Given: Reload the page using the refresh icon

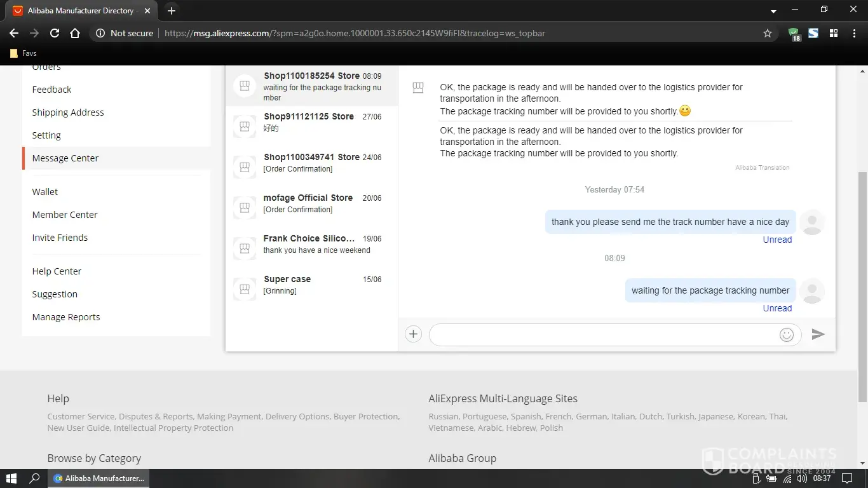Looking at the screenshot, I should tap(55, 33).
